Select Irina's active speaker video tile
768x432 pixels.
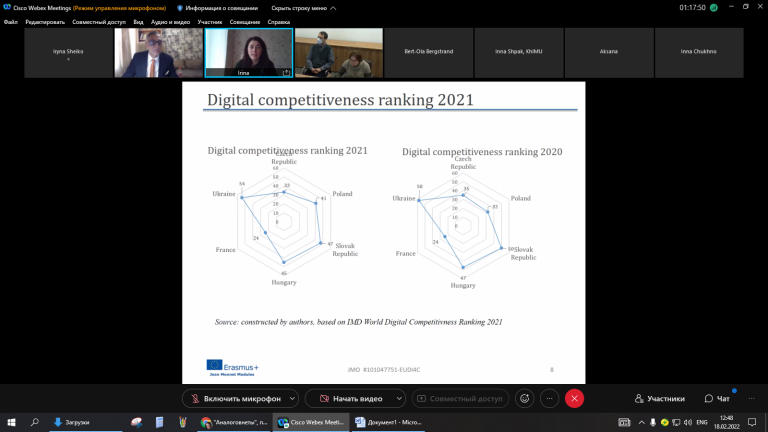click(x=249, y=53)
